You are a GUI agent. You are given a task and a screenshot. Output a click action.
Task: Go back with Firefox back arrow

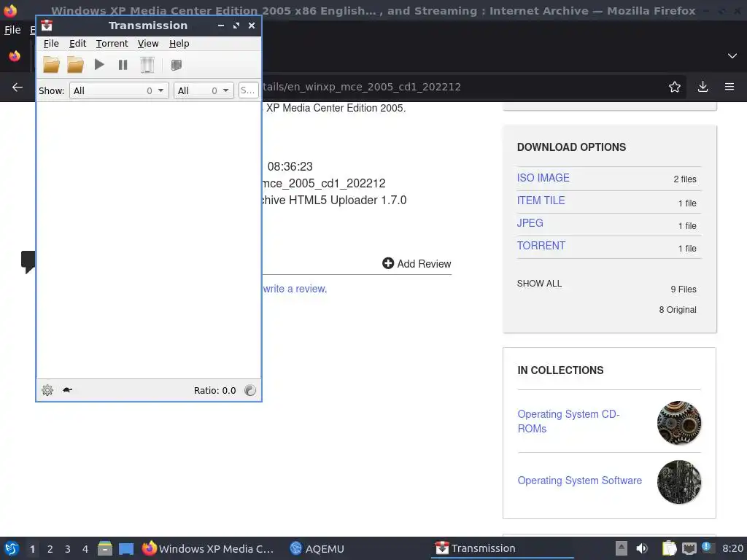[x=18, y=87]
